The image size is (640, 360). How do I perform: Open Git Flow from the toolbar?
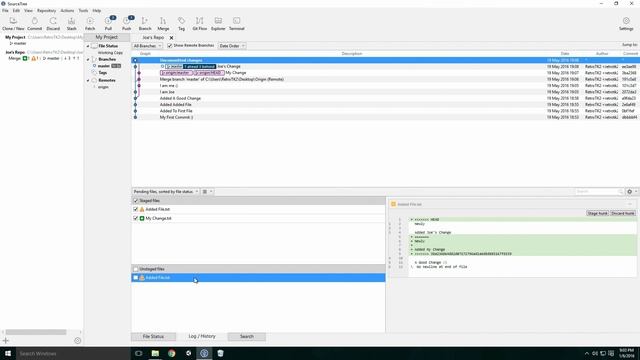pyautogui.click(x=200, y=24)
